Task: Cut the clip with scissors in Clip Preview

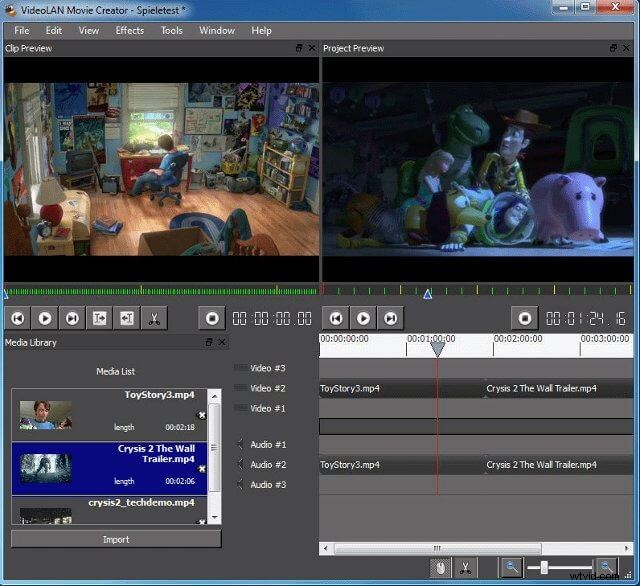Action: [154, 318]
